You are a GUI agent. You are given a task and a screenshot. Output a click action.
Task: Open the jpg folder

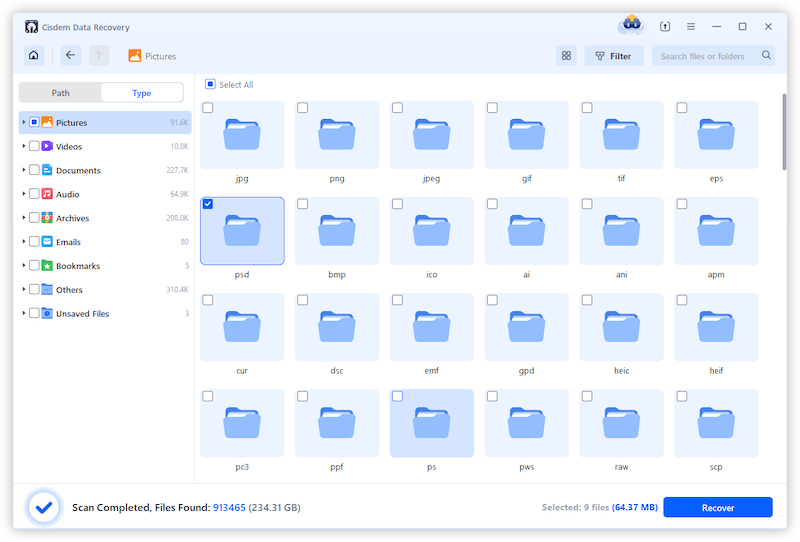coord(242,135)
